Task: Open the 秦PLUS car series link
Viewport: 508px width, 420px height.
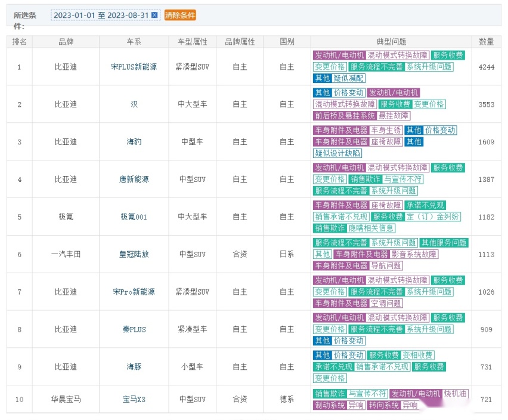Action: (134, 329)
